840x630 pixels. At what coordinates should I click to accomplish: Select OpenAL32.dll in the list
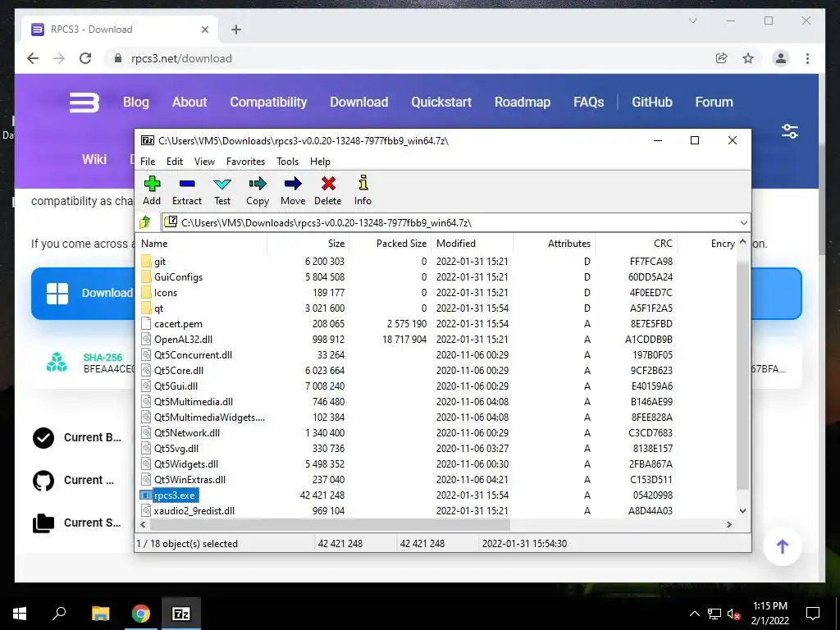coord(177,339)
